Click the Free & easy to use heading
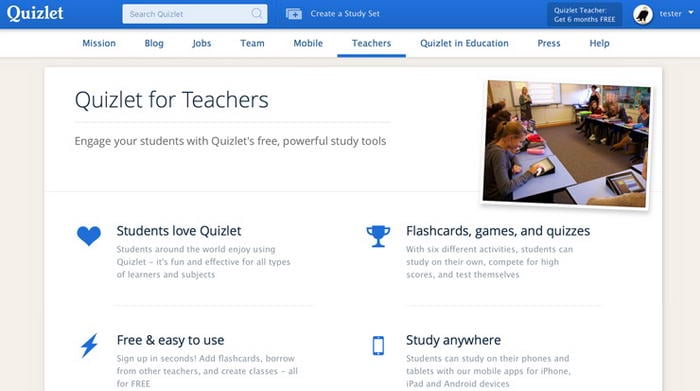The width and height of the screenshot is (700, 391). click(x=171, y=340)
